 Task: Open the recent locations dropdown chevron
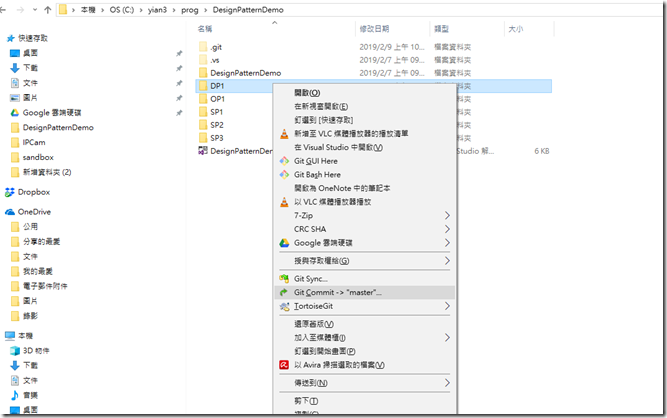pyautogui.click(x=34, y=10)
